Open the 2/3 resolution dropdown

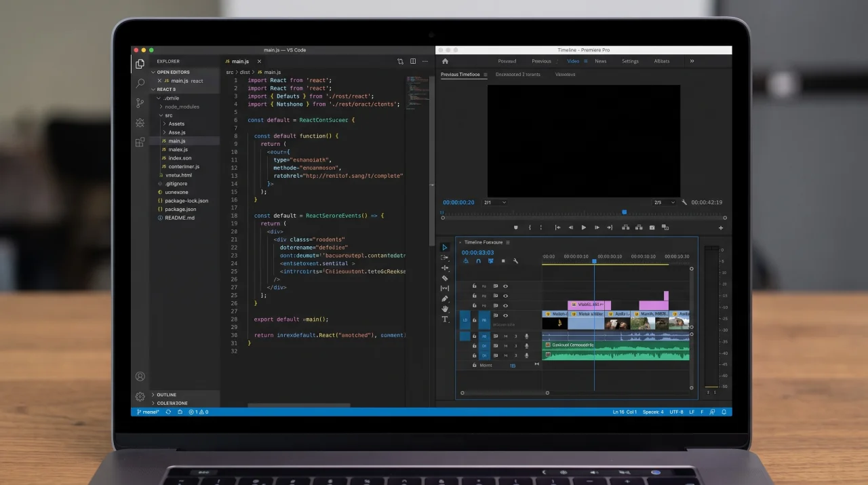click(x=664, y=202)
